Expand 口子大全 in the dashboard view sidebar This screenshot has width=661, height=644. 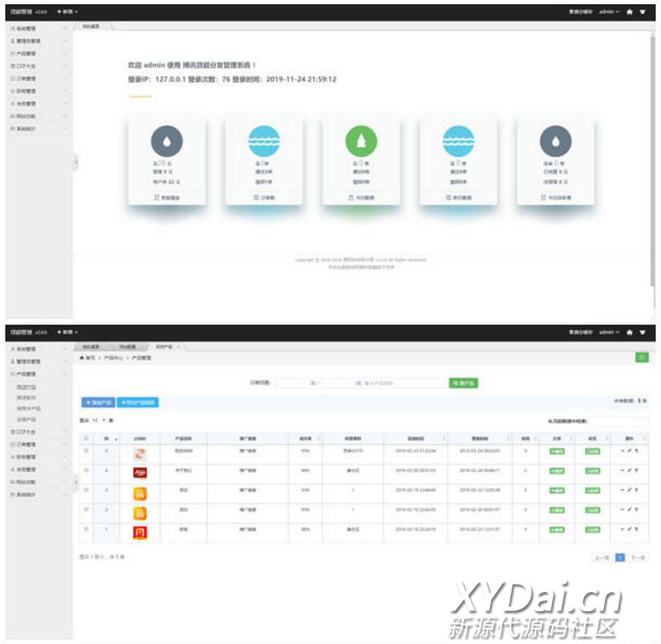[39, 66]
